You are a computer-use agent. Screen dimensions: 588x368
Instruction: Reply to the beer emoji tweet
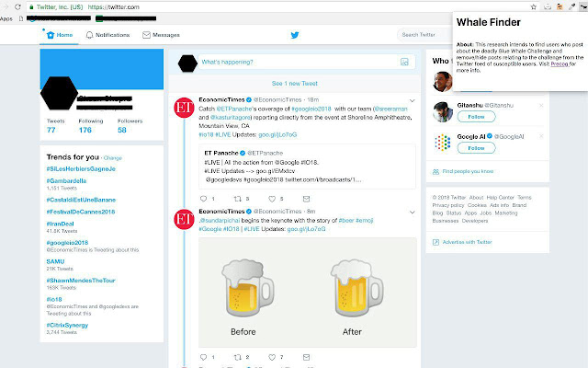pyautogui.click(x=203, y=357)
